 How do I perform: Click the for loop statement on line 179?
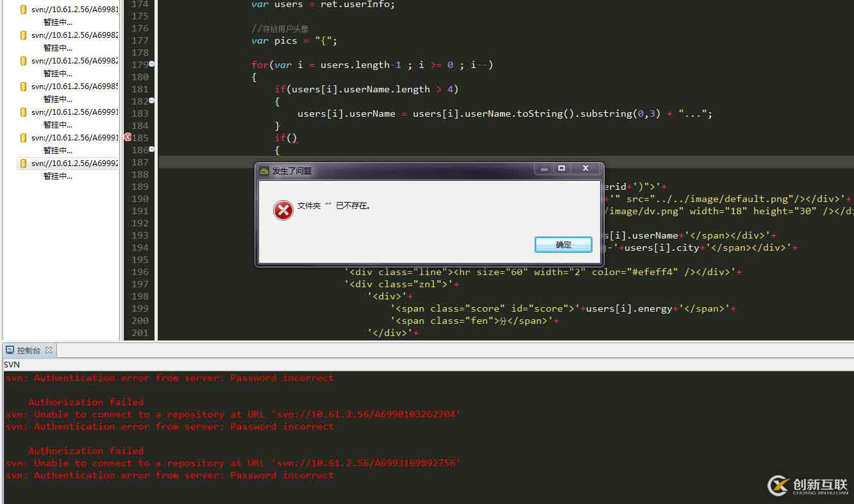tap(372, 65)
